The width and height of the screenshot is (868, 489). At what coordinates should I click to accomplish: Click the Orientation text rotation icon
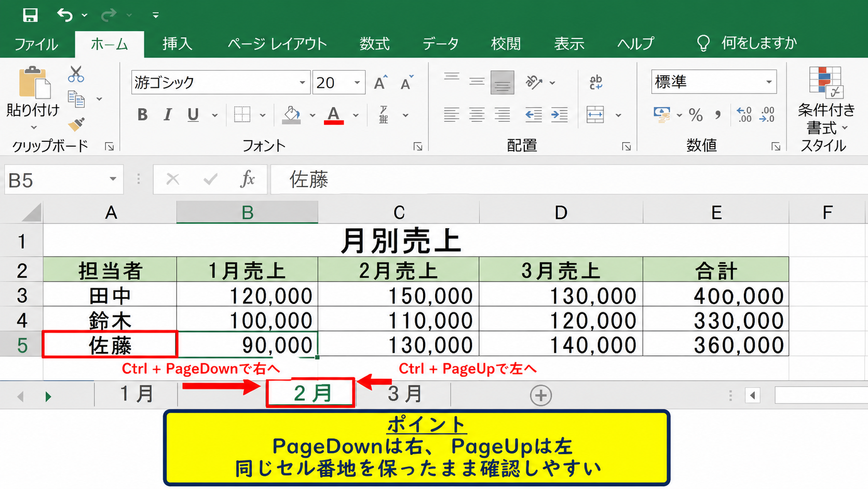coord(534,82)
